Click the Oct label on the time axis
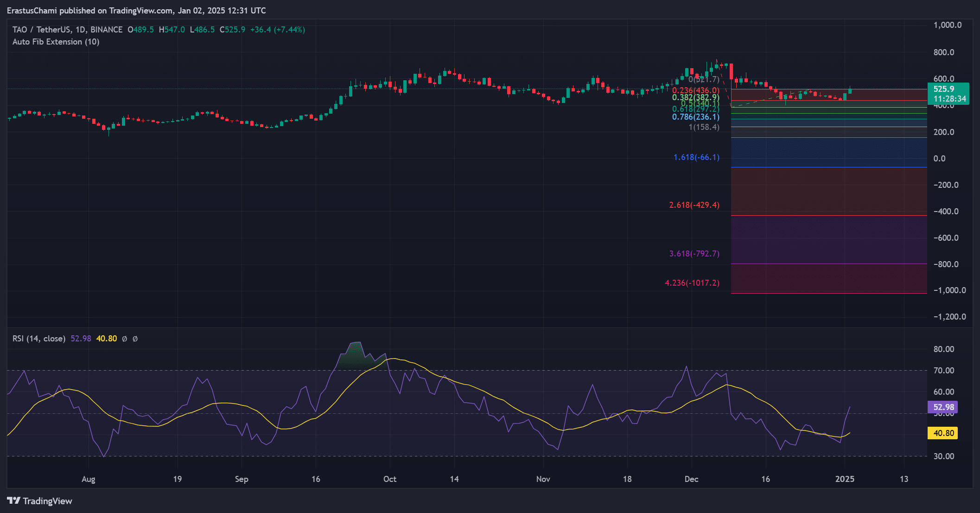Image resolution: width=980 pixels, height=513 pixels. pyautogui.click(x=389, y=479)
